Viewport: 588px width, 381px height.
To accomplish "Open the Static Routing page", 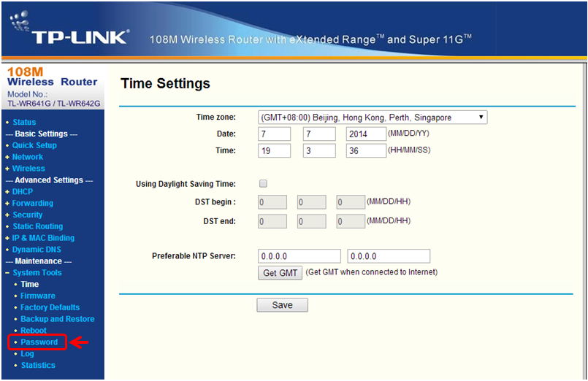I will pos(38,226).
